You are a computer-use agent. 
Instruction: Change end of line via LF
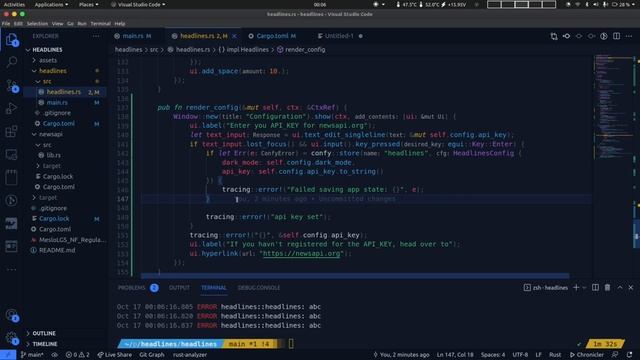pyautogui.click(x=538, y=355)
